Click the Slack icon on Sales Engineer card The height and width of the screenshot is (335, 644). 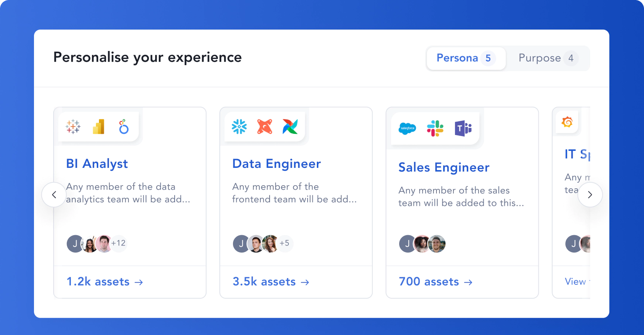(x=435, y=128)
